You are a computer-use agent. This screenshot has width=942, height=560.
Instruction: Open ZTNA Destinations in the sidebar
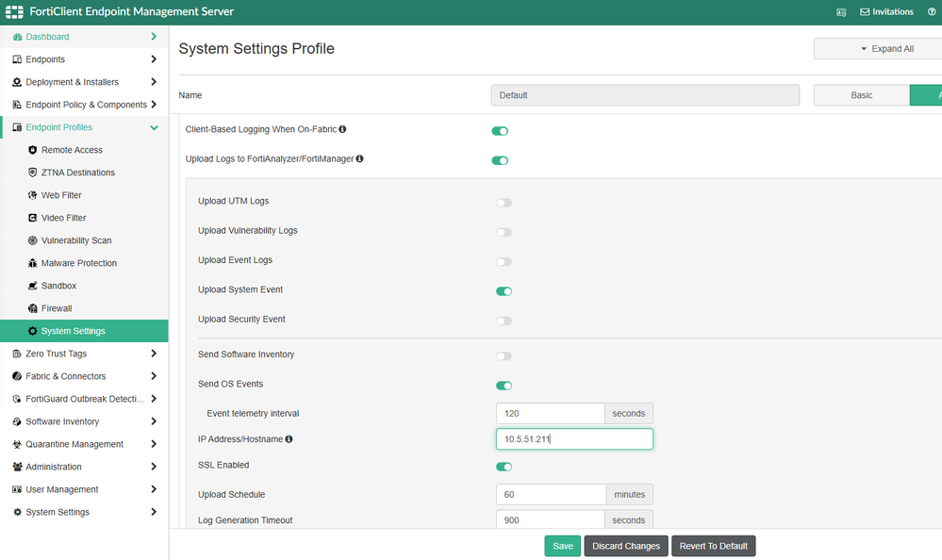pyautogui.click(x=77, y=173)
